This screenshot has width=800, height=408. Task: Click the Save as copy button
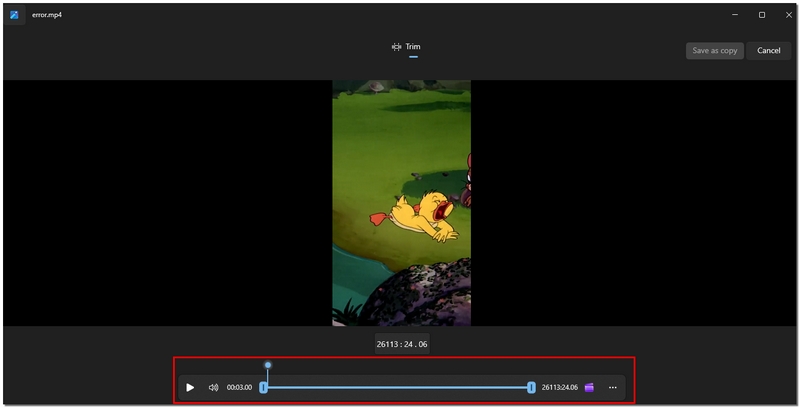[714, 50]
